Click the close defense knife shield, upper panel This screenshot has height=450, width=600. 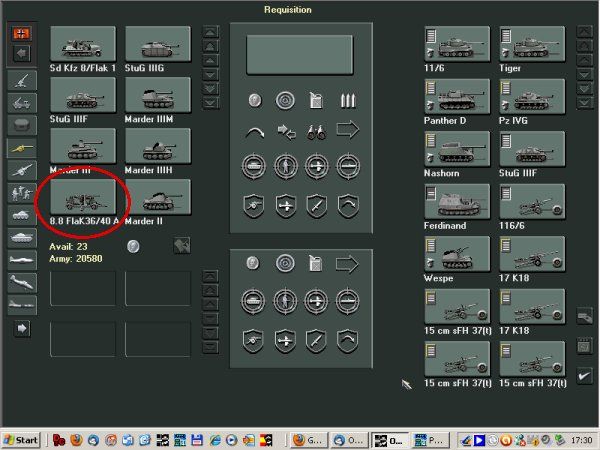click(x=316, y=206)
